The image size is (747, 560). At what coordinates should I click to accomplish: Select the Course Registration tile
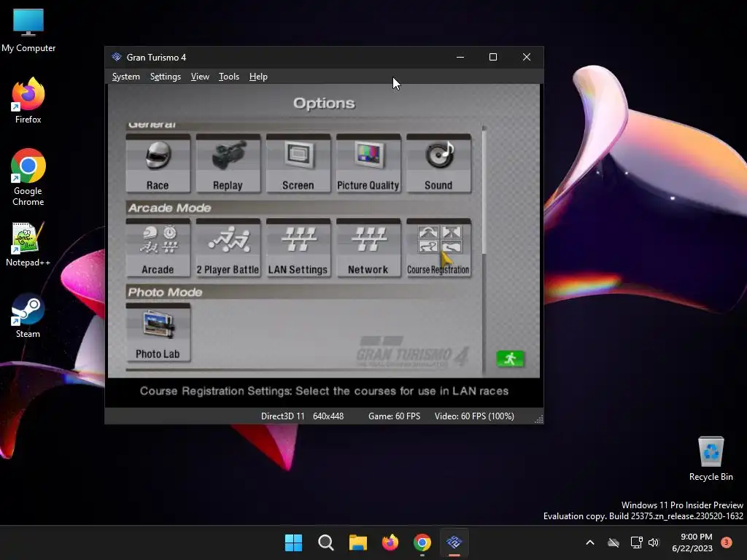438,248
